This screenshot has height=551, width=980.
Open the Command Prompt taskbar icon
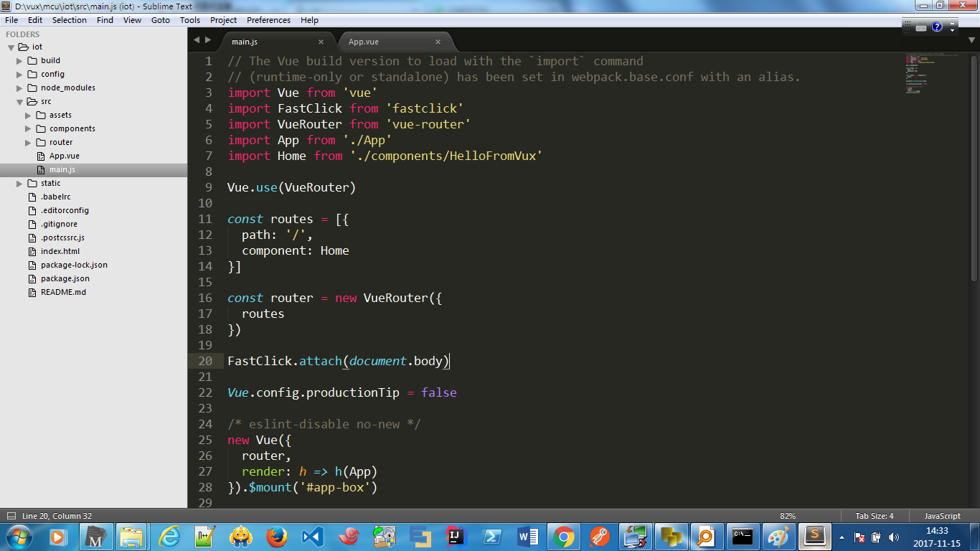(x=743, y=537)
